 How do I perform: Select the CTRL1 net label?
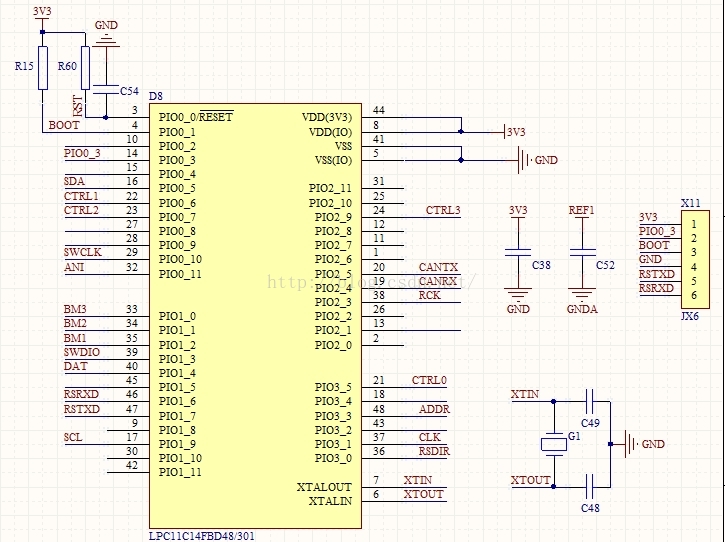tap(81, 196)
